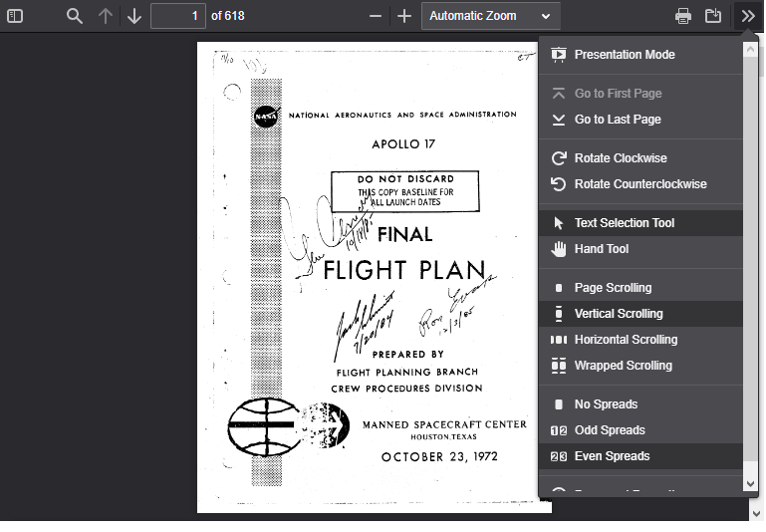Click the page number input field
766x532 pixels.
tap(178, 16)
